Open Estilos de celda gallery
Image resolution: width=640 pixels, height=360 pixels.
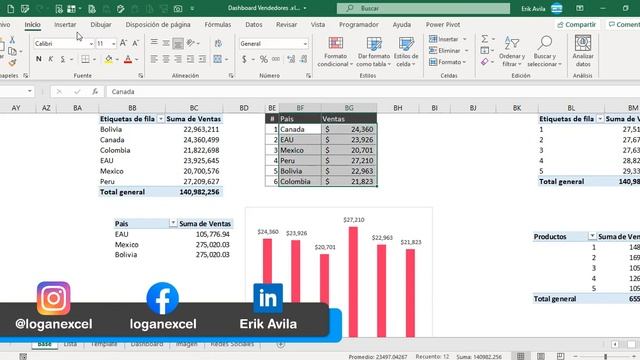coord(406,52)
